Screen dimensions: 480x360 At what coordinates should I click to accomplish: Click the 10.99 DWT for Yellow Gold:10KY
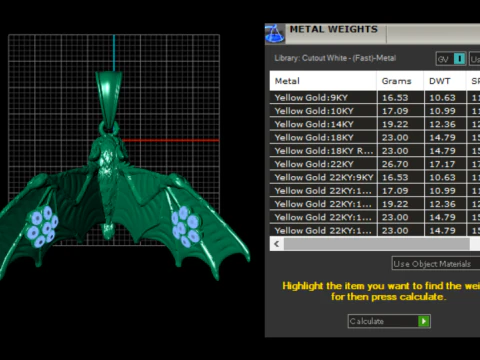[442, 111]
